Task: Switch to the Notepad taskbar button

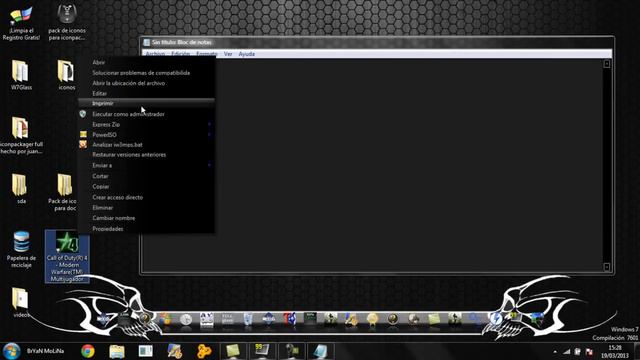Action: [320, 351]
